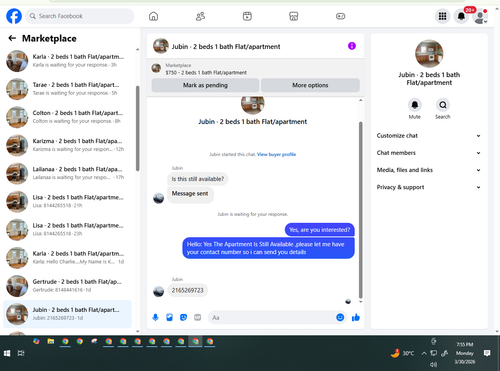Focus the Search Facebook field
The width and height of the screenshot is (500, 371).
tap(80, 16)
